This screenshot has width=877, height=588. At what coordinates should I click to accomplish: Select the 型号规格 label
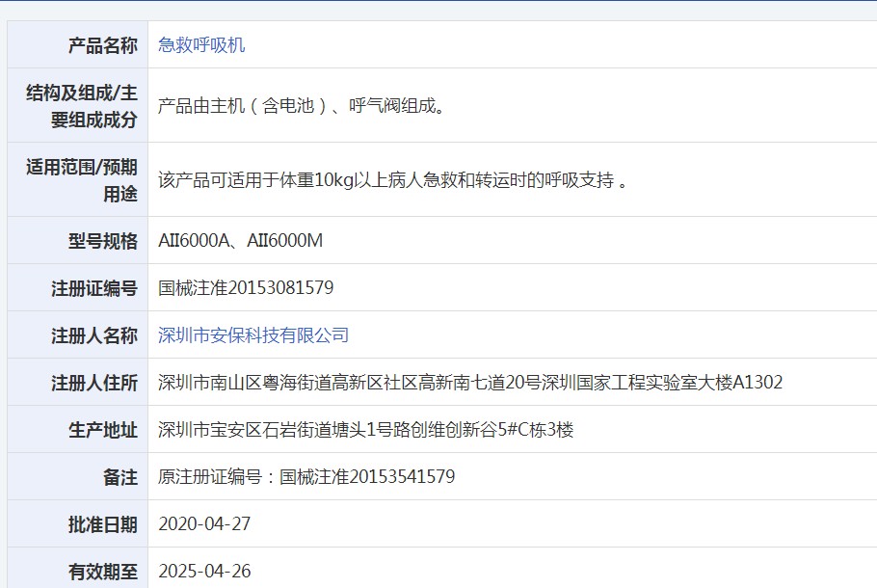[x=103, y=241]
